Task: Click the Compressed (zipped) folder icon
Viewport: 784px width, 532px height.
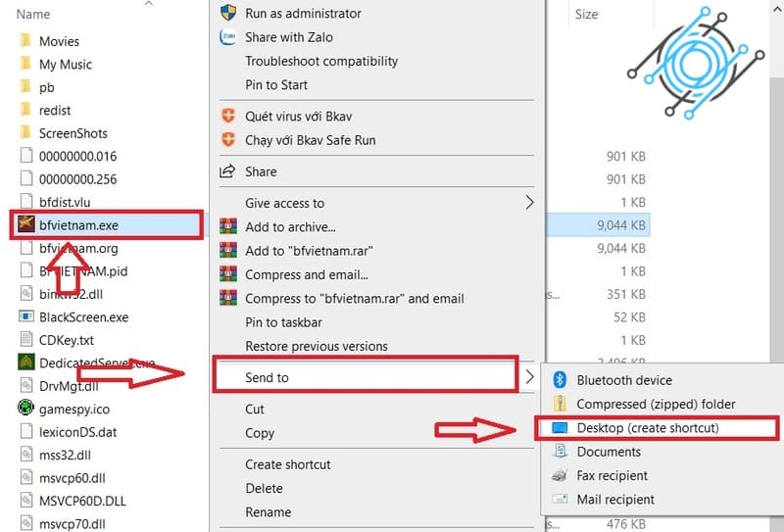Action: coord(560,403)
